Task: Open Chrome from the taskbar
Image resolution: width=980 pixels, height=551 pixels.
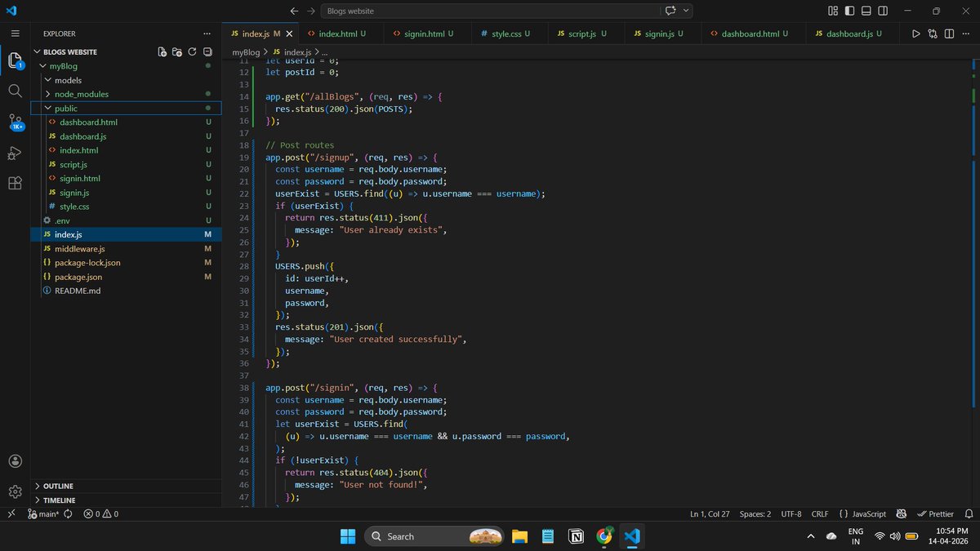Action: pos(604,536)
